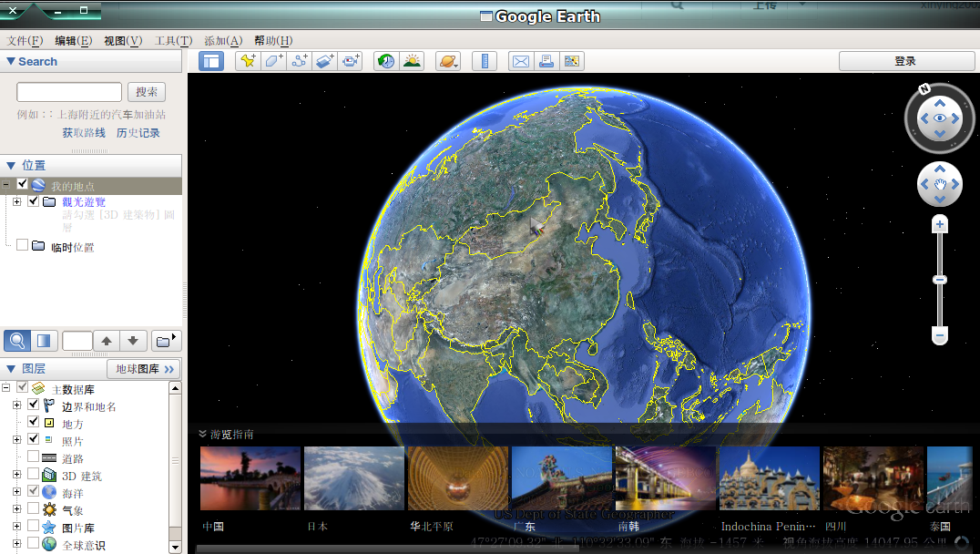Collapse the Search panel
Viewport: 980px width, 554px height.
11,61
